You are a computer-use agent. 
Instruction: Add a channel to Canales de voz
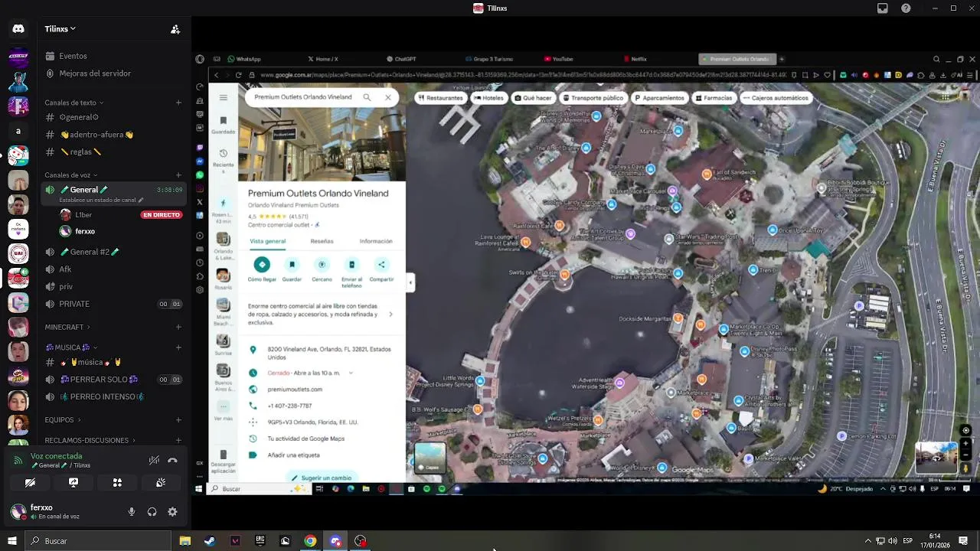click(x=178, y=175)
